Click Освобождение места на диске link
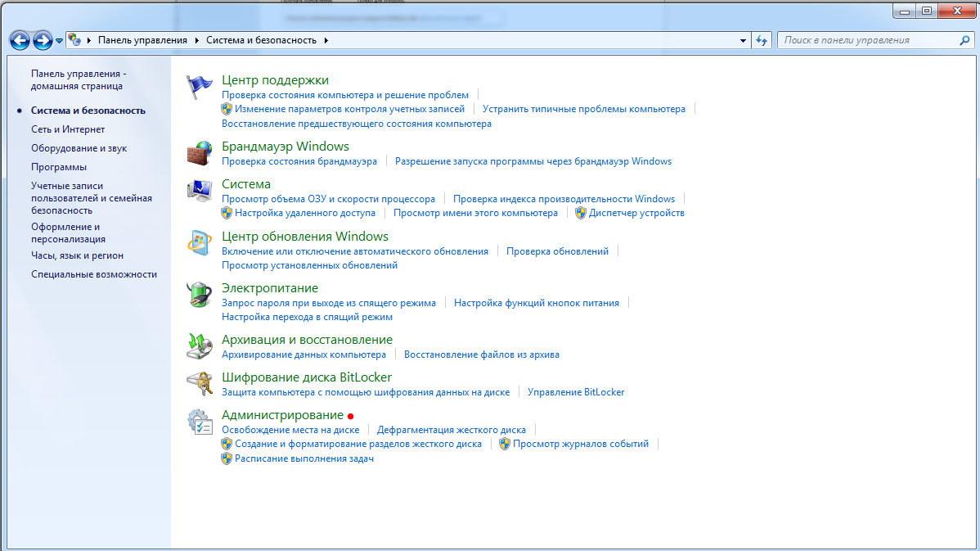 pyautogui.click(x=290, y=431)
